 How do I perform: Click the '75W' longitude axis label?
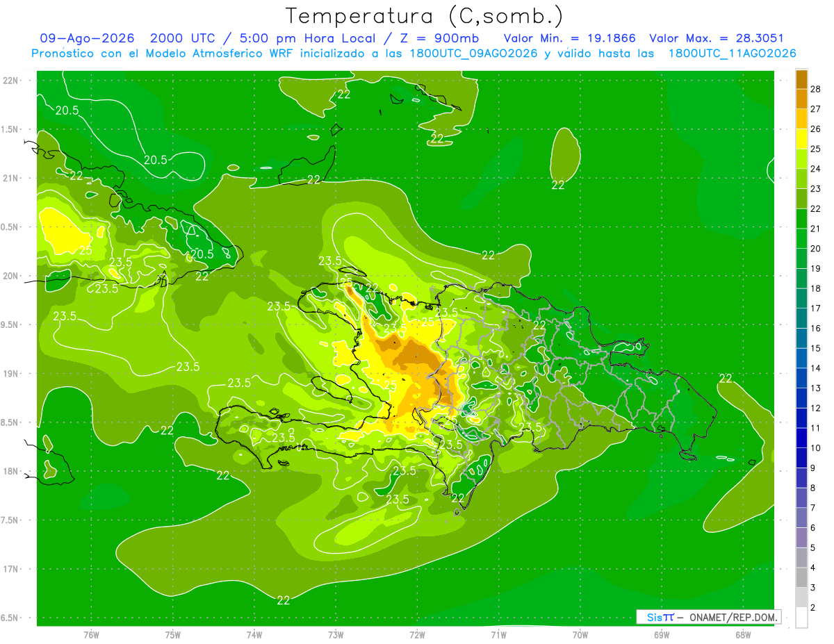[x=173, y=635]
